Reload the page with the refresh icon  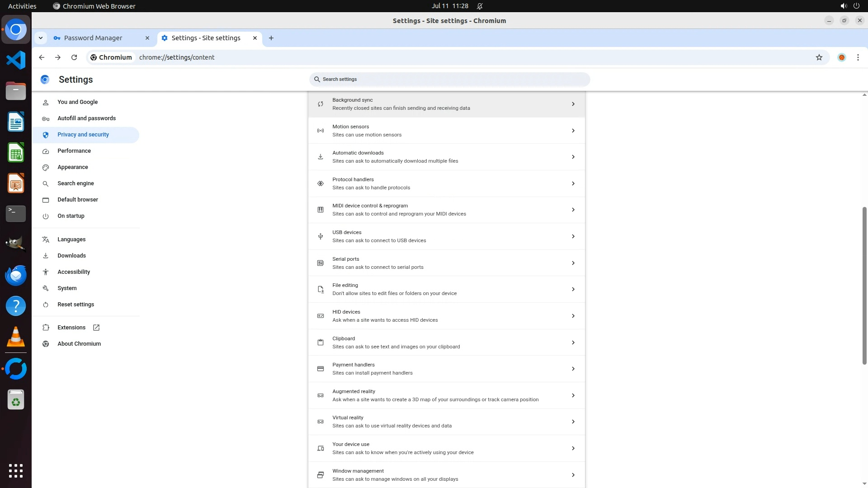click(x=74, y=57)
